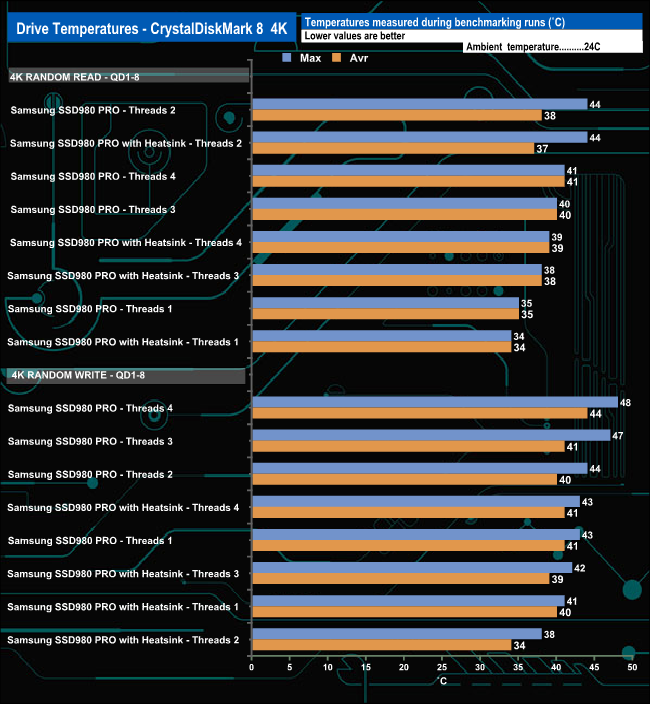
Task: Click the 'Avr' legend label text
Action: 359,58
